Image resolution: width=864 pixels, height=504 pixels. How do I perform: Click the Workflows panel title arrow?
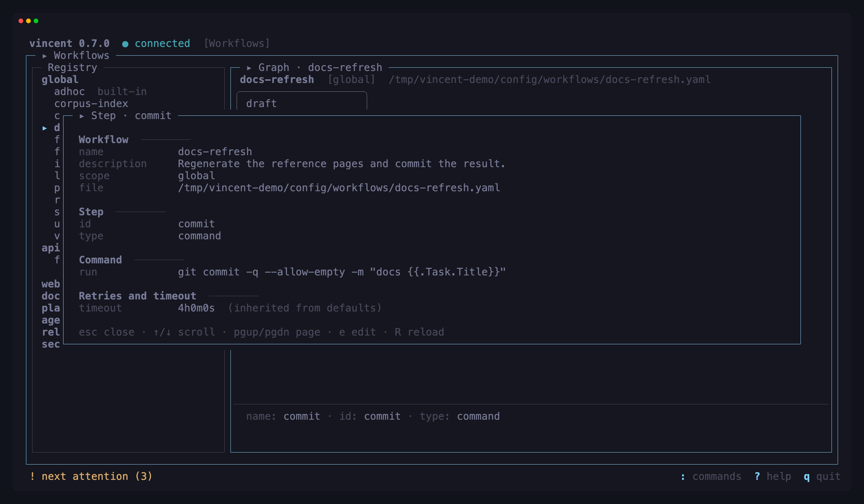click(x=45, y=56)
